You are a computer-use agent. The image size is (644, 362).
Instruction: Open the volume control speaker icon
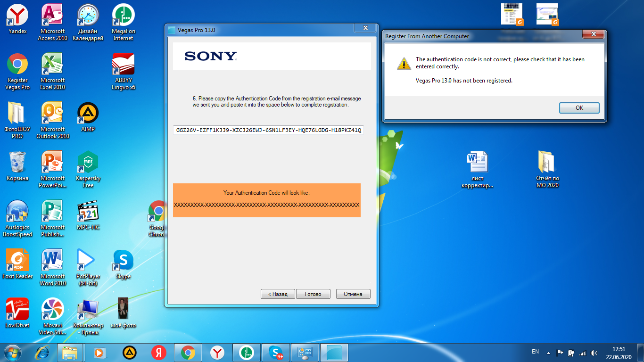click(594, 353)
